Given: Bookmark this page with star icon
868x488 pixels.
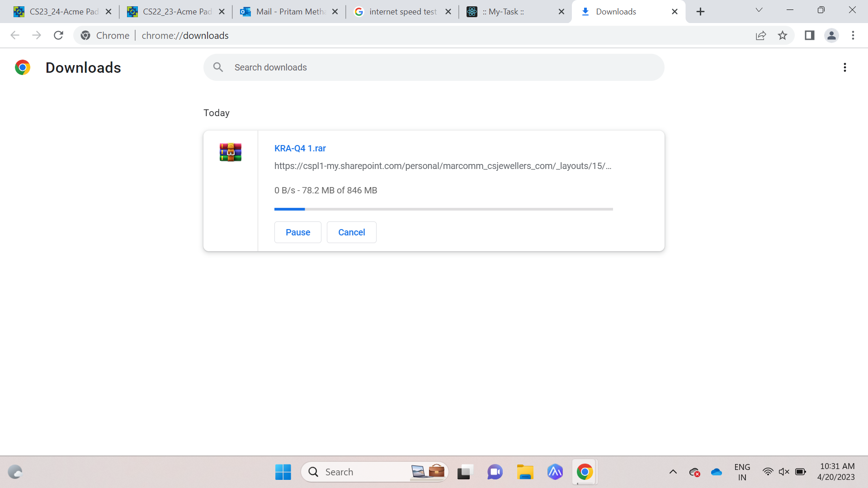Looking at the screenshot, I should click(x=783, y=35).
